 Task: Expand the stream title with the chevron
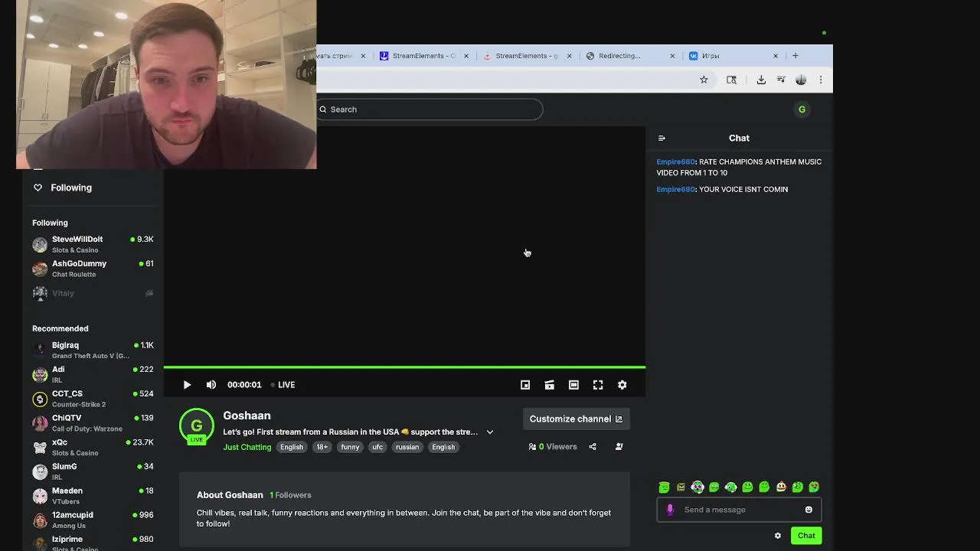click(x=490, y=432)
